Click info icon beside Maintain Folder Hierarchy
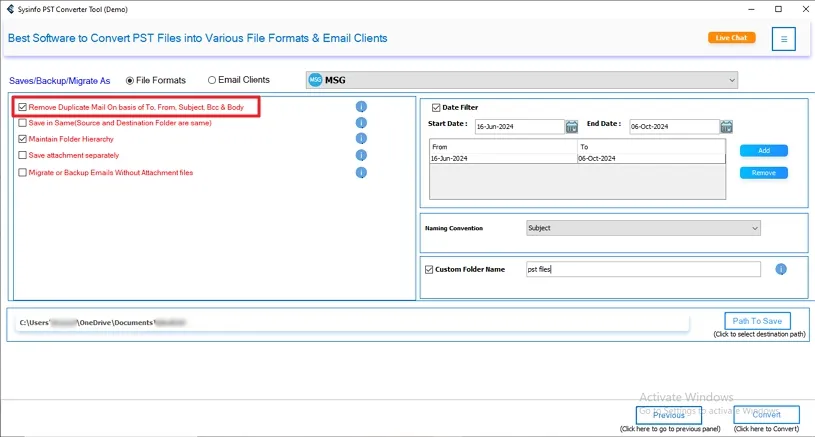The height and width of the screenshot is (437, 815). pyautogui.click(x=361, y=139)
